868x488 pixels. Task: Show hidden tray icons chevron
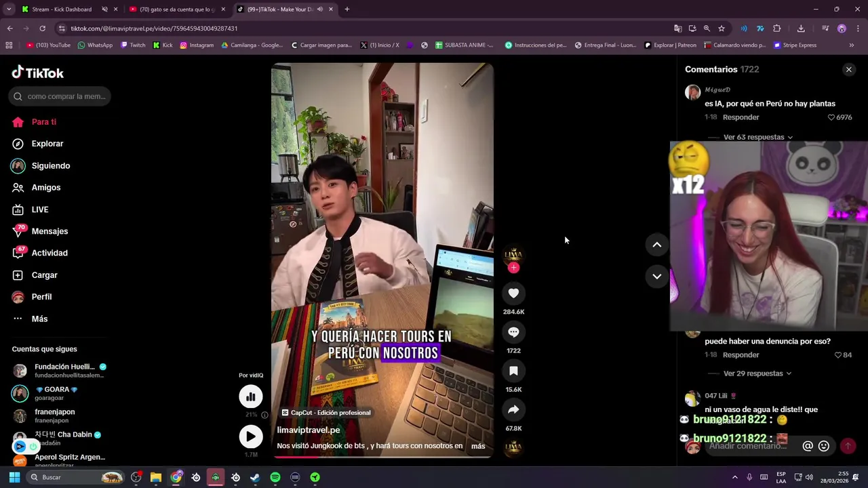pos(734,477)
